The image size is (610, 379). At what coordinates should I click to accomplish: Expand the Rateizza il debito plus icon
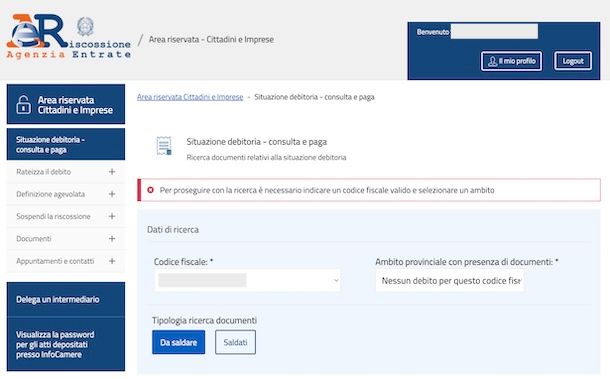[112, 172]
